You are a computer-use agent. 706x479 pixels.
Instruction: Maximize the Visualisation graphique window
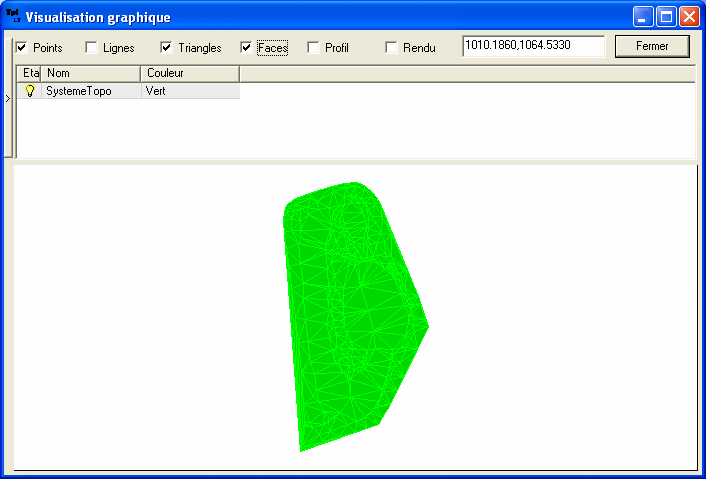pyautogui.click(x=666, y=17)
